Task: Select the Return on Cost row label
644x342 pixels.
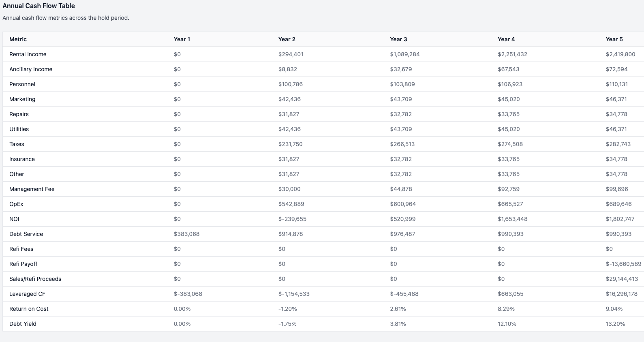Action: coord(29,309)
